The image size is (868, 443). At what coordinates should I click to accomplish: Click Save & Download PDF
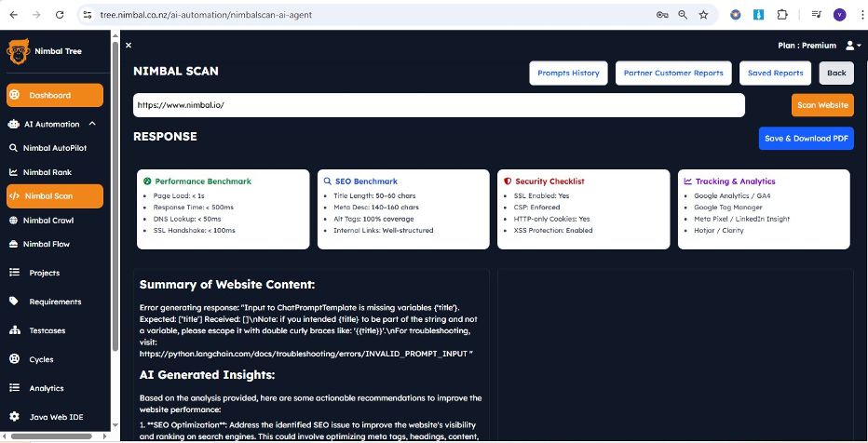806,139
